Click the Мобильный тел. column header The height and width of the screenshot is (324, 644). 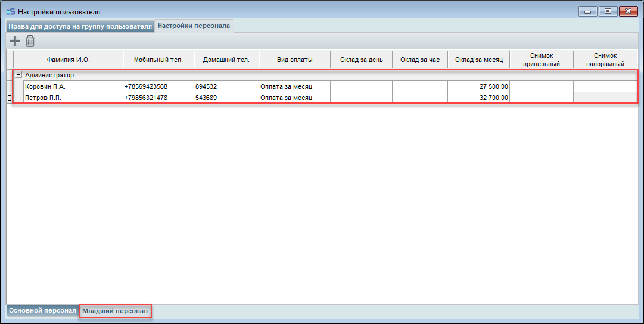coord(158,60)
